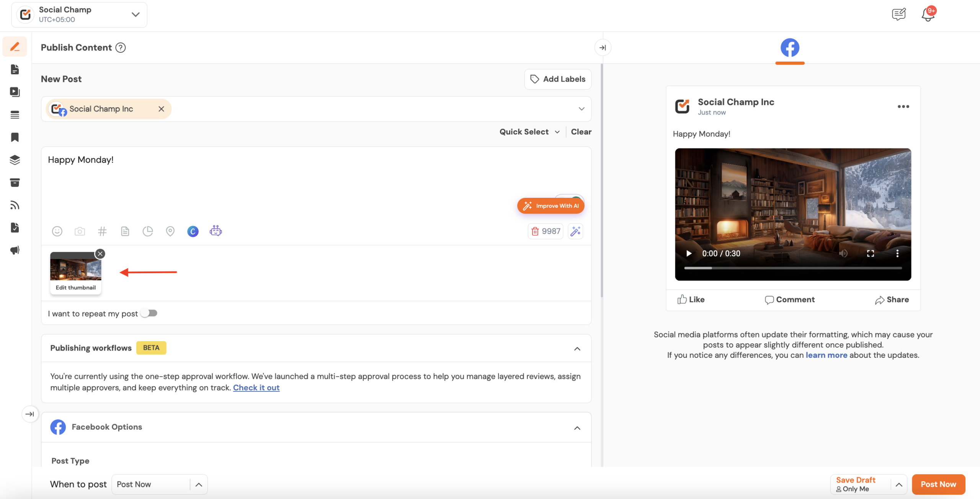Click the hashtag icon in composer toolbar
Viewport: 980px width, 499px height.
coord(102,231)
